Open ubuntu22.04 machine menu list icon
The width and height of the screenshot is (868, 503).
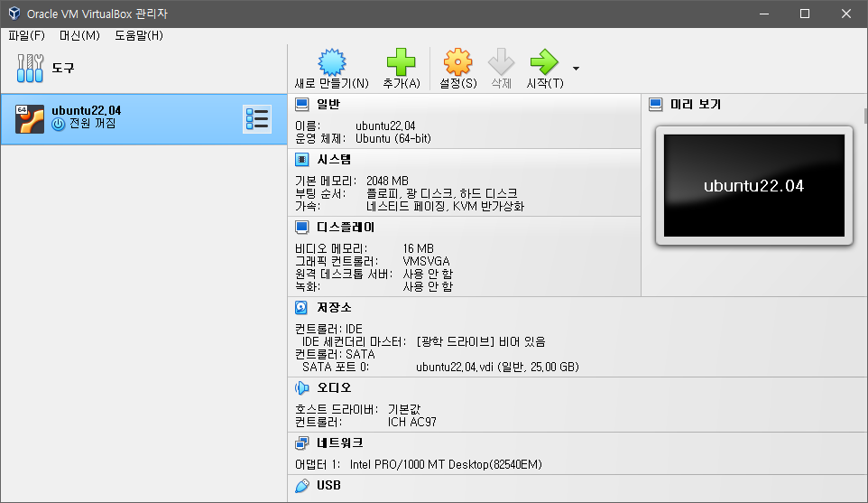click(x=257, y=119)
